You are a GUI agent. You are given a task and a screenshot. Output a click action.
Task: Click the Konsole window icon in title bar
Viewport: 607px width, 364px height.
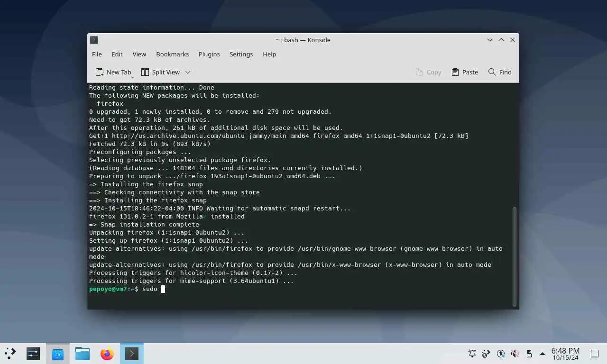[94, 40]
